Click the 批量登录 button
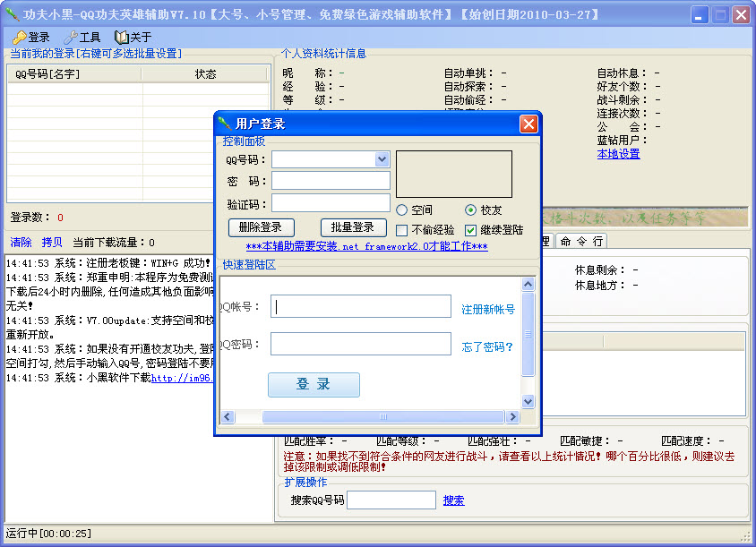The height and width of the screenshot is (547, 756). 354,227
